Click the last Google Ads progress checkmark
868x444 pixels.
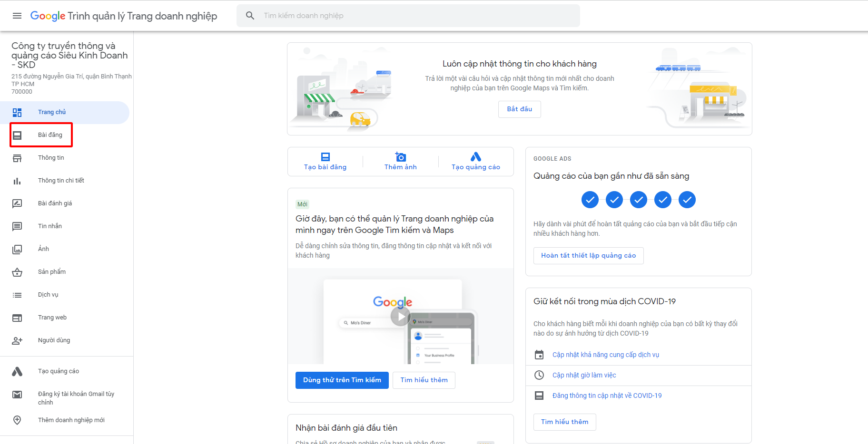(687, 200)
